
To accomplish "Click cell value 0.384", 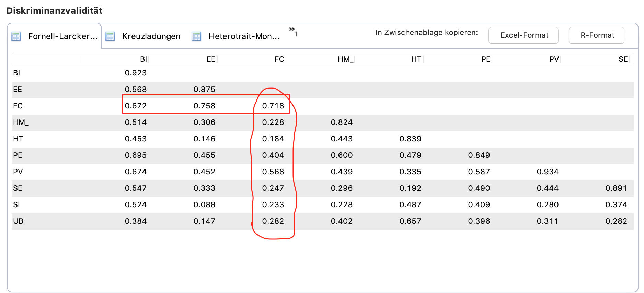I will [x=136, y=221].
